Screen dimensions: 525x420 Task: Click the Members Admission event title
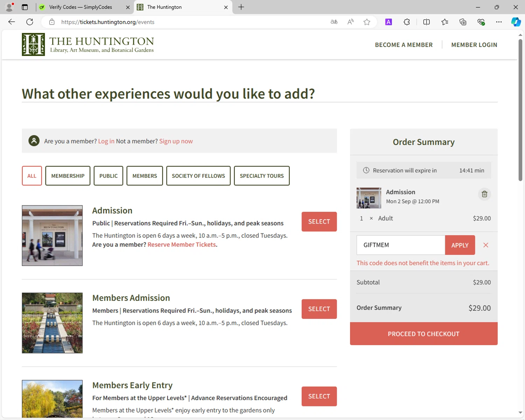tap(131, 298)
